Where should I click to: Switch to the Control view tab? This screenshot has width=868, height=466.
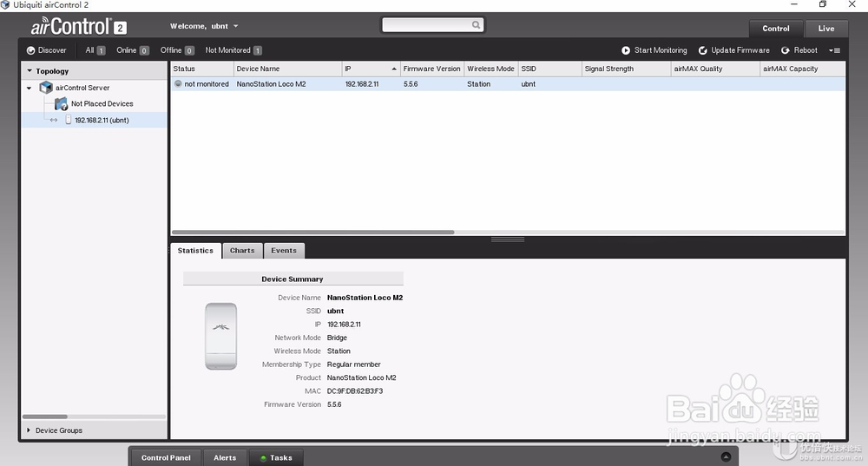tap(775, 29)
